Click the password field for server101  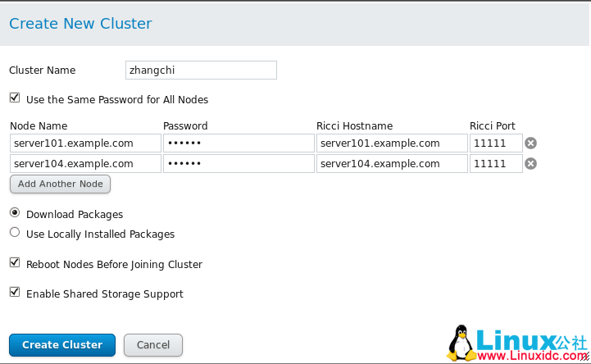[239, 143]
